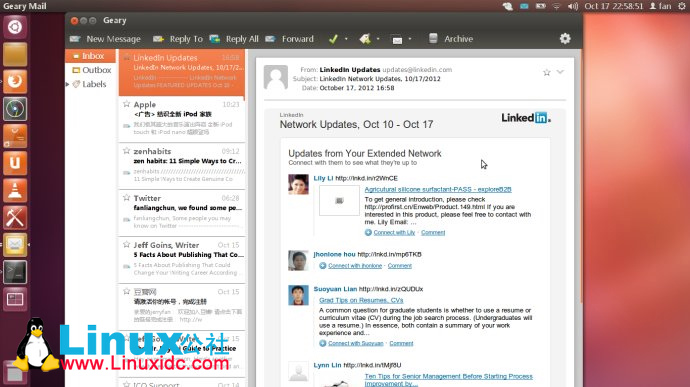Screen dimensions: 690x387
Task: Star the Twitter conversation
Action: click(x=127, y=197)
